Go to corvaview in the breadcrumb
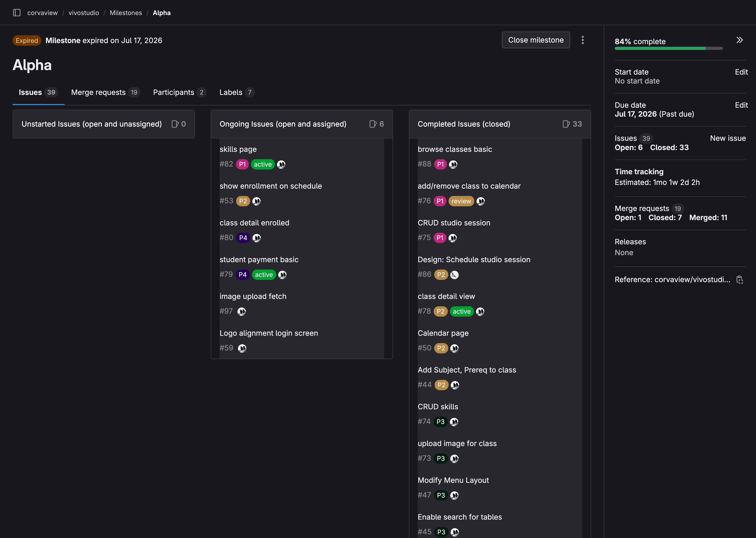Viewport: 756px width, 538px height. point(42,13)
